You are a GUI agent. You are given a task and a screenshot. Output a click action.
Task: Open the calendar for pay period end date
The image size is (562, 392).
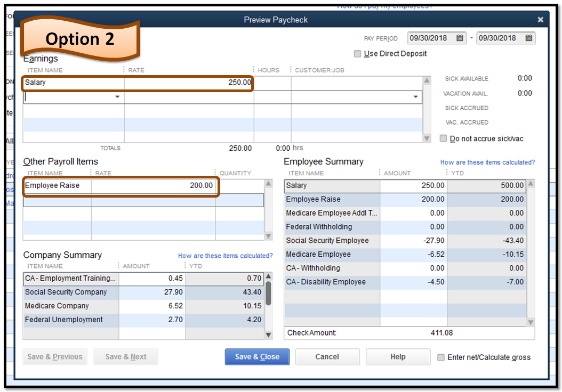tap(528, 38)
